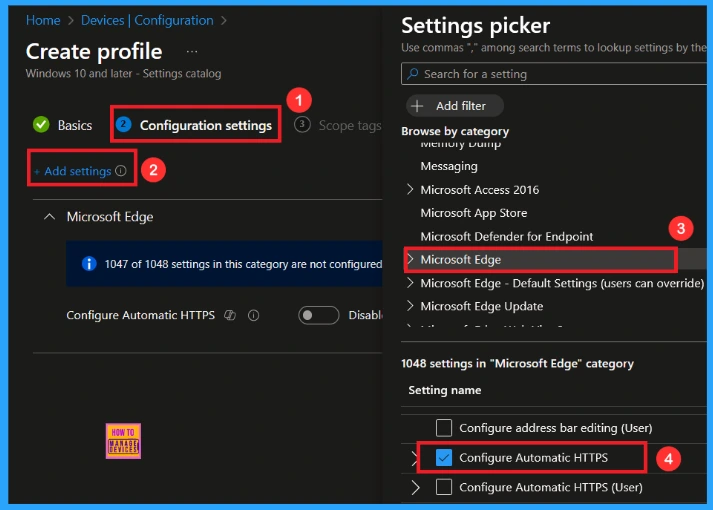Image resolution: width=713 pixels, height=510 pixels.
Task: Open the ellipsis menu beside Create profile
Action: 192,52
